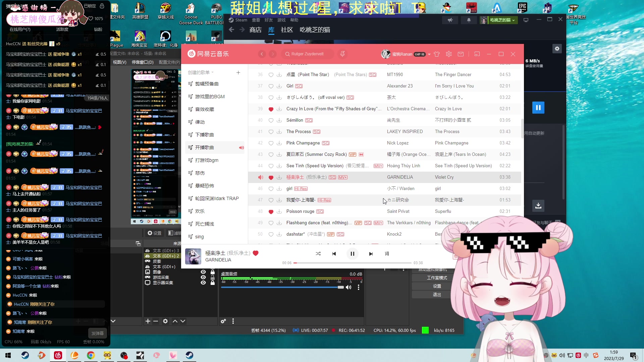644x362 pixels.
Task: Go forward in NetEase navigation
Action: tap(273, 54)
